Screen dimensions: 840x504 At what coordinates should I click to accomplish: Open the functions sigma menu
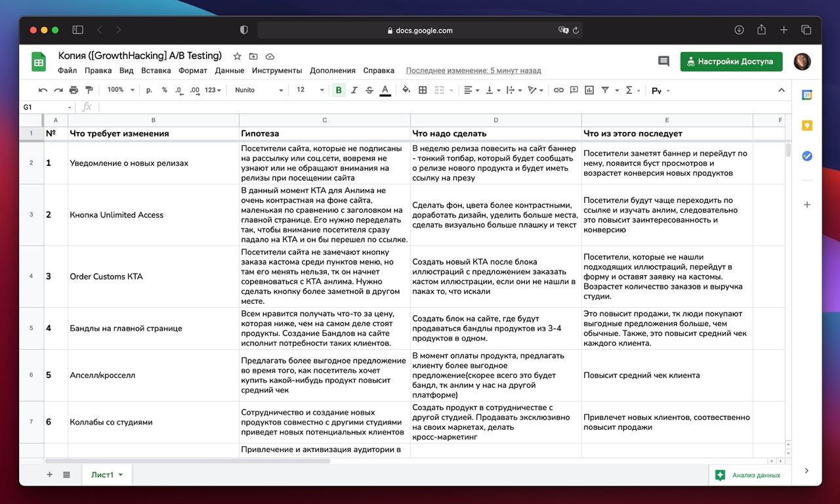pyautogui.click(x=629, y=90)
